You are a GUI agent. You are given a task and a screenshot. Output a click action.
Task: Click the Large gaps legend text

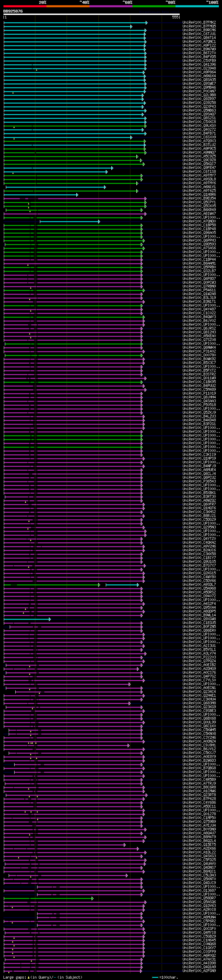(15, 977)
